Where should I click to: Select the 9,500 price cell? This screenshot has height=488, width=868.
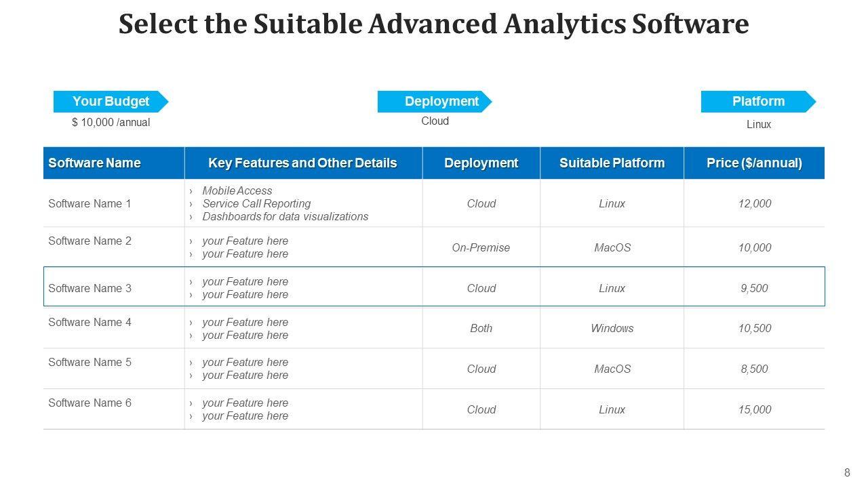tap(754, 288)
